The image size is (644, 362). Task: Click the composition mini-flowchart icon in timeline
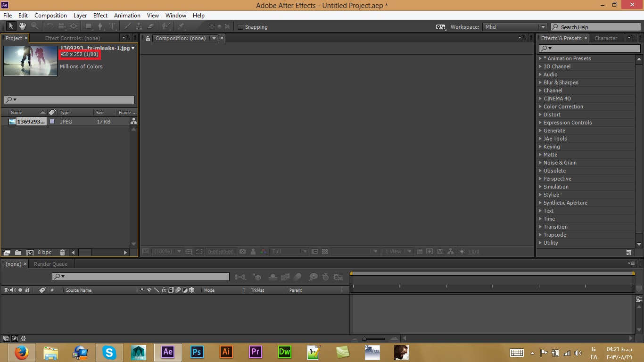click(240, 277)
